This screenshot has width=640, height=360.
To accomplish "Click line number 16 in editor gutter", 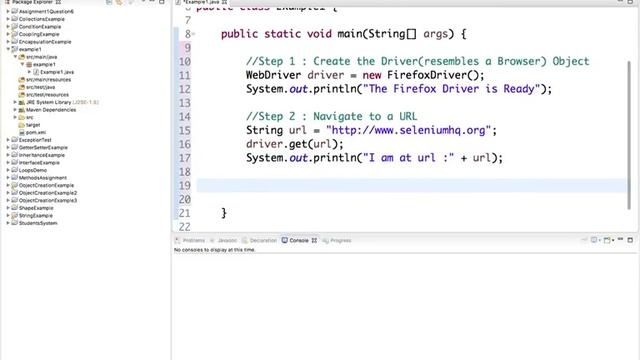I will 184,144.
